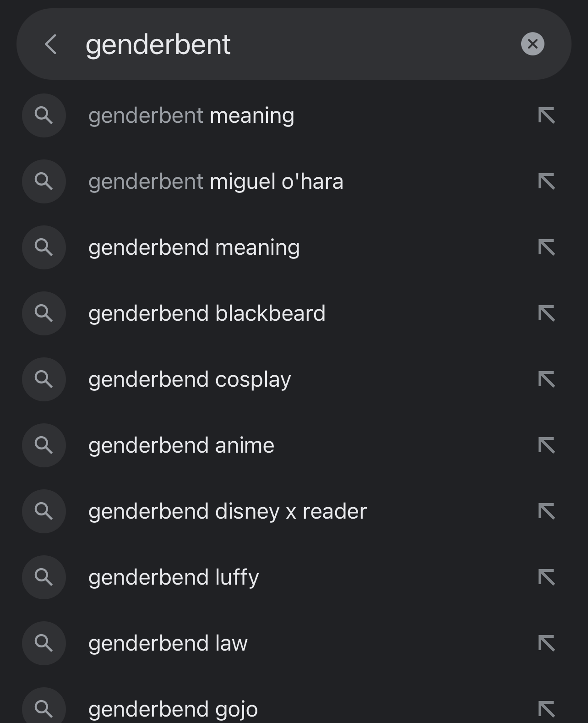Screen dimensions: 588x723
Task: Tap the clear X button in search bar
Action: [532, 44]
